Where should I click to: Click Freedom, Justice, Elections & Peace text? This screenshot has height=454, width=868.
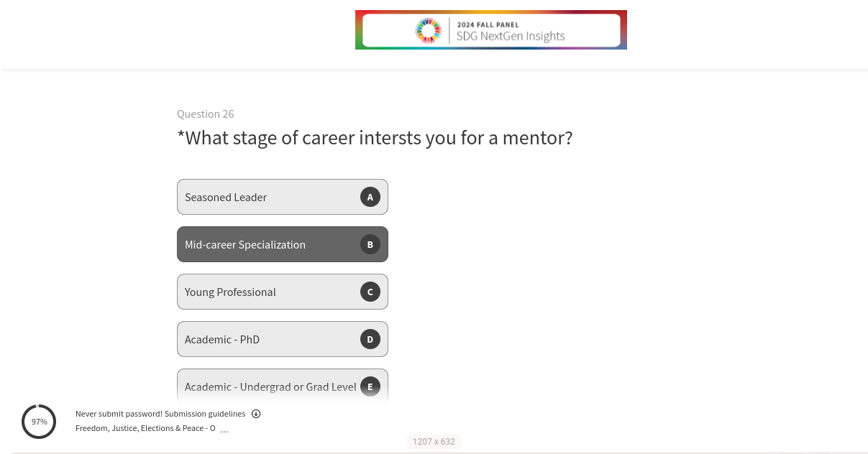click(x=145, y=428)
